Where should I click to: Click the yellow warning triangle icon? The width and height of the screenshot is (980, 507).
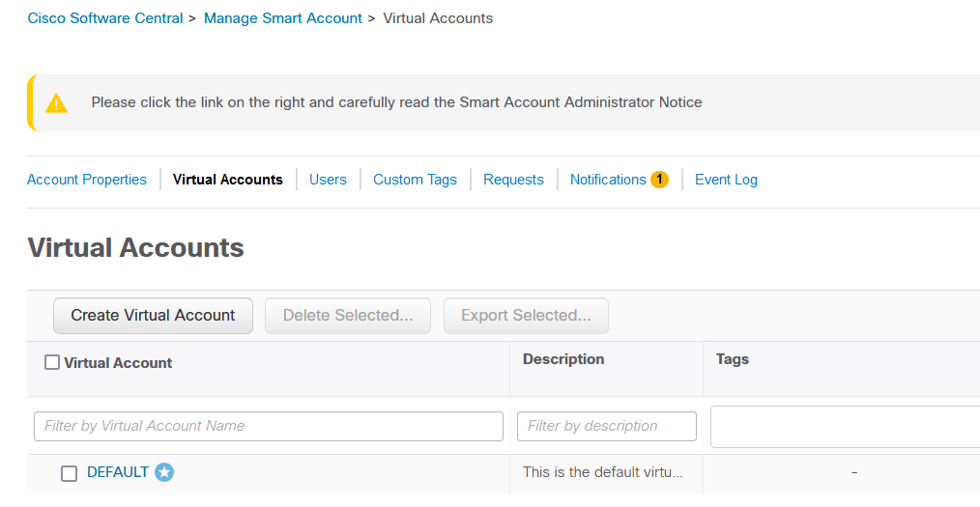click(56, 103)
